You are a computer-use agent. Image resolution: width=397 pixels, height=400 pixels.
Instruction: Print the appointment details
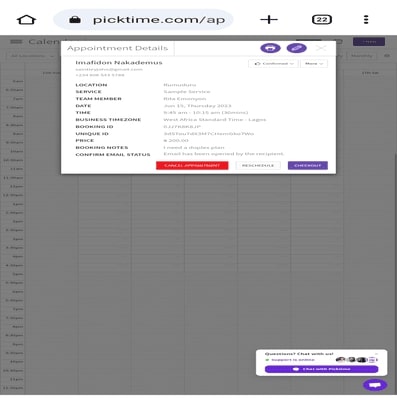click(270, 48)
